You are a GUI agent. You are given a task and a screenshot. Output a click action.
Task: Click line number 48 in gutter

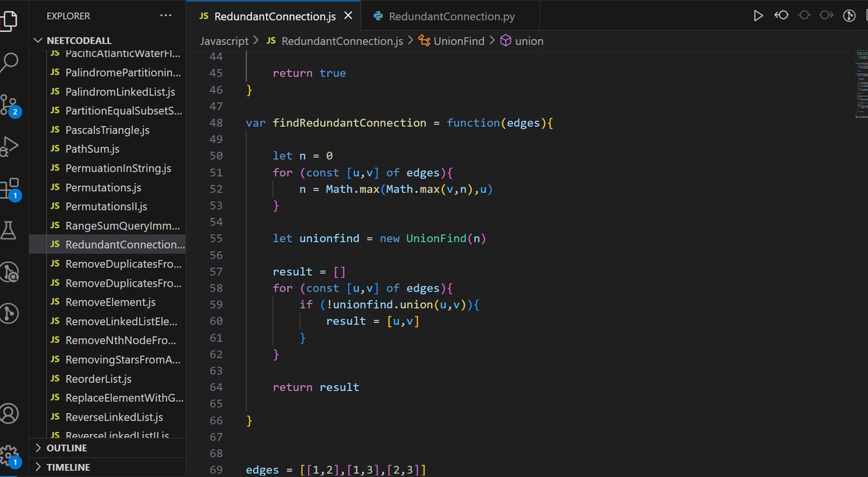[216, 122]
